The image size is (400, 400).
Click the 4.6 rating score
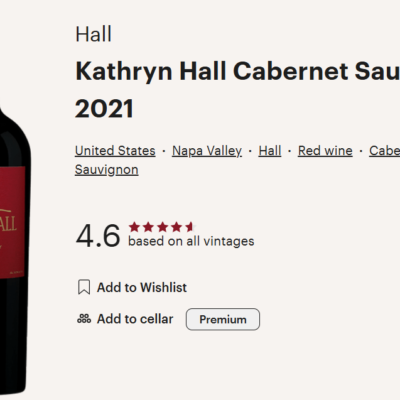point(98,236)
